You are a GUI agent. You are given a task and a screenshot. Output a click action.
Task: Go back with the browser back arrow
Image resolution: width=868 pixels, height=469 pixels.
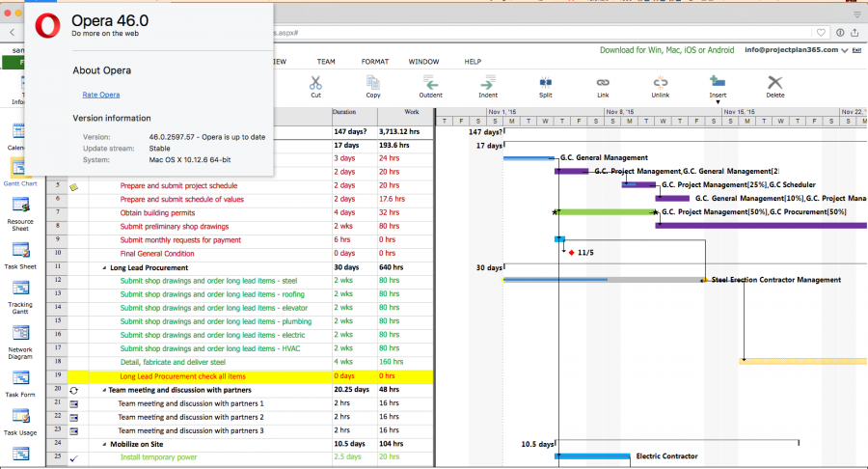13,33
